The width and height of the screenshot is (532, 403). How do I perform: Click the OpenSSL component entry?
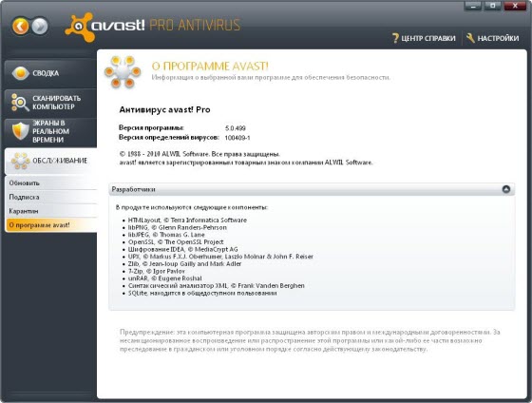176,242
